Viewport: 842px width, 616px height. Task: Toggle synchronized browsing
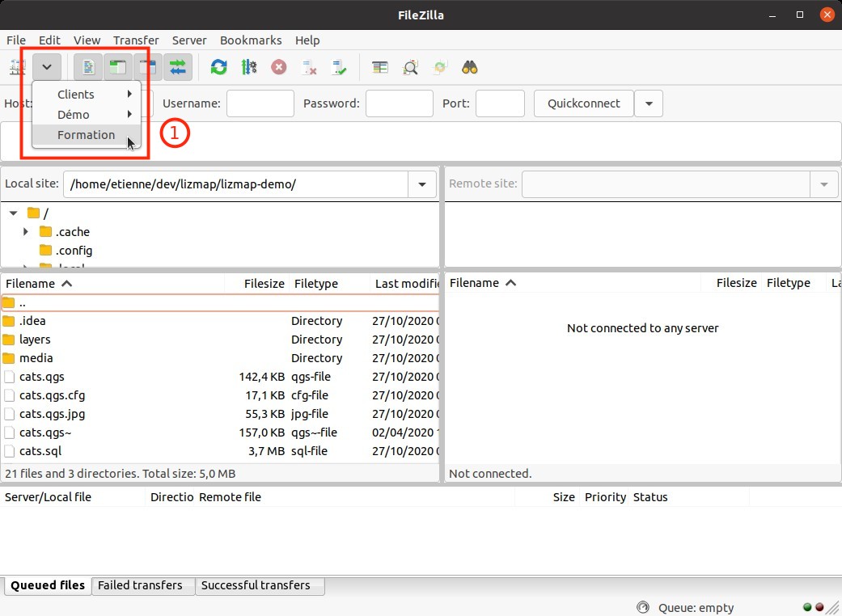pyautogui.click(x=440, y=67)
